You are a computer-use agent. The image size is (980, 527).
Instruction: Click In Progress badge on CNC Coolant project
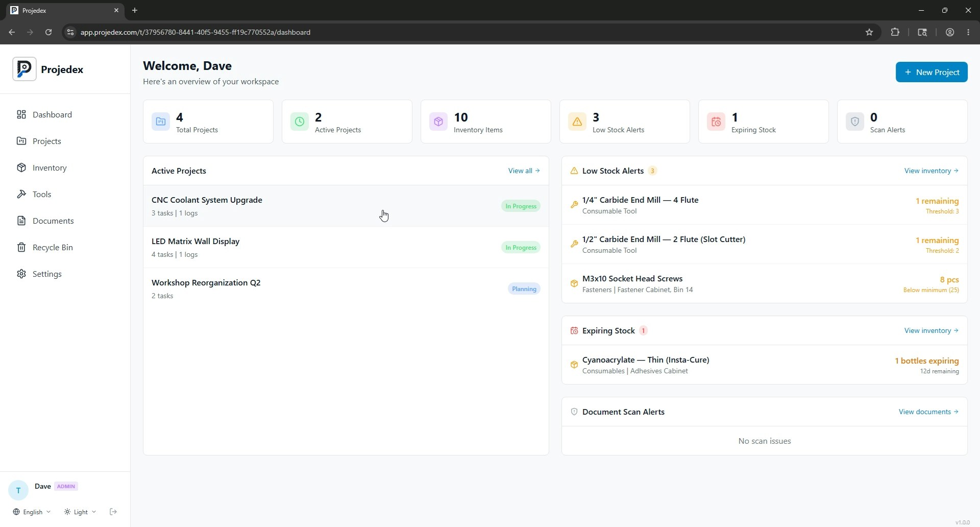coord(521,206)
